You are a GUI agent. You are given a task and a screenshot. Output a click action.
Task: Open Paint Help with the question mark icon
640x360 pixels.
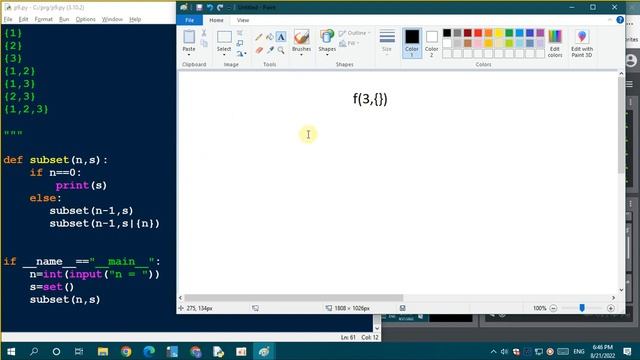pyautogui.click(x=620, y=20)
